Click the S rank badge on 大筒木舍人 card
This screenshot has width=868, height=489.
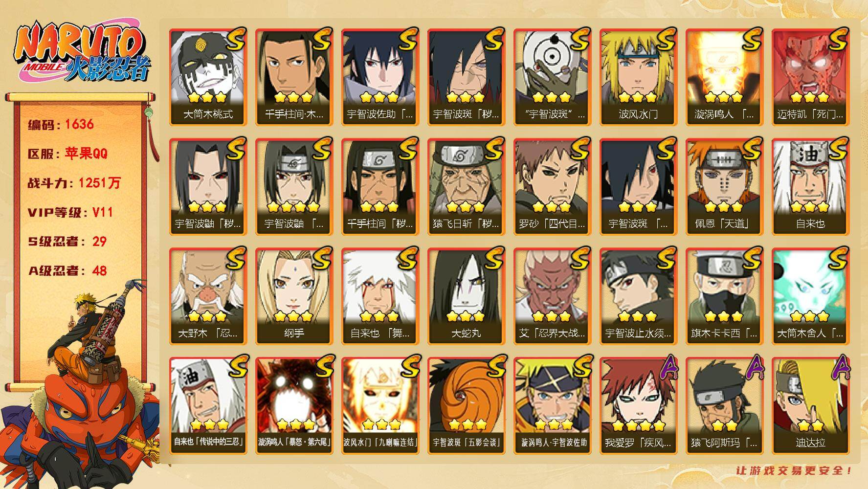click(838, 258)
